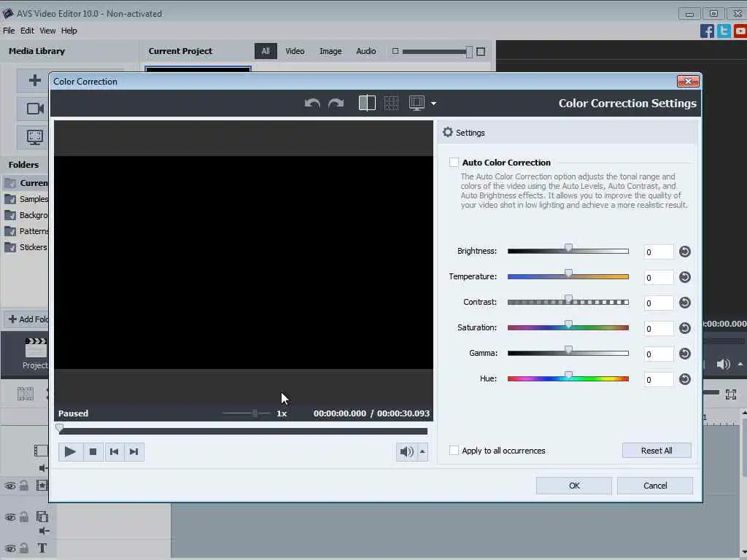This screenshot has height=560, width=747.
Task: Reset the Brightness value
Action: tap(684, 252)
